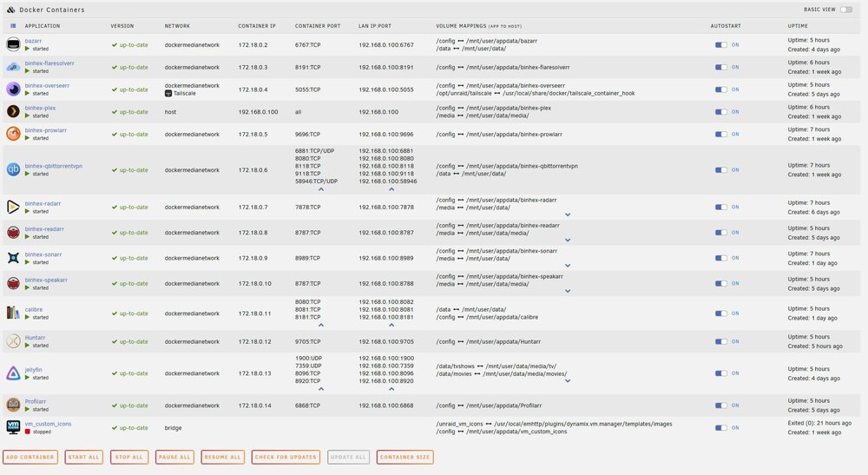Toggle autostart for calibre
The height and width of the screenshot is (475, 868).
click(720, 313)
